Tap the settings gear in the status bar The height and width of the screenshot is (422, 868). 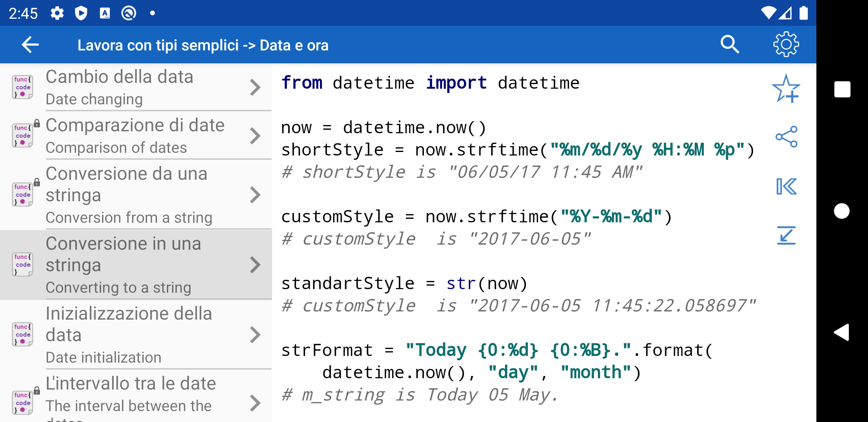coord(57,13)
